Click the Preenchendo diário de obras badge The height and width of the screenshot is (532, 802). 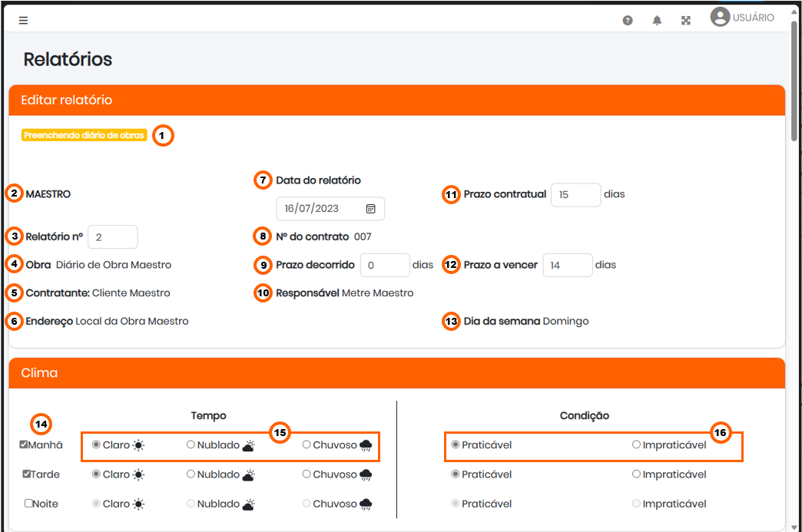(x=84, y=135)
